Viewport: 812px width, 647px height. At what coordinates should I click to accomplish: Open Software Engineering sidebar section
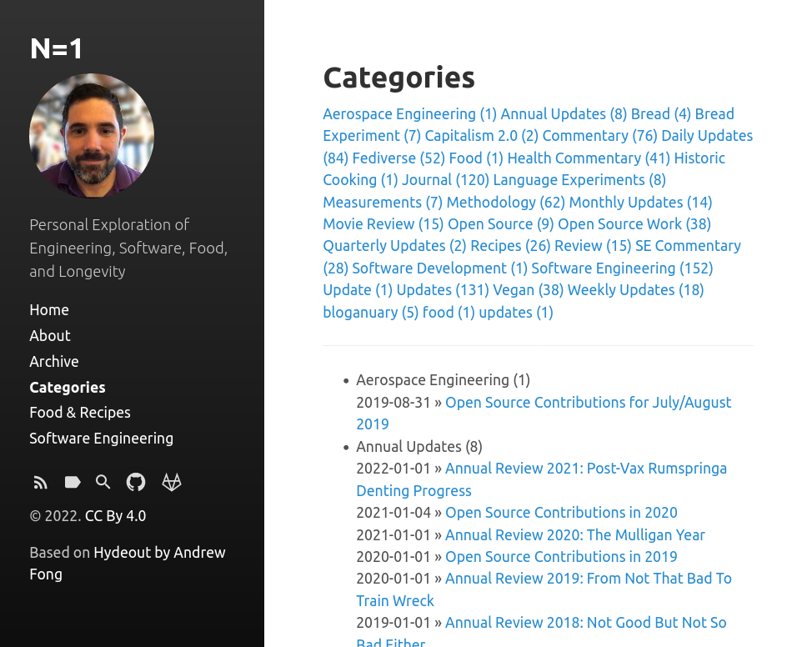[102, 439]
